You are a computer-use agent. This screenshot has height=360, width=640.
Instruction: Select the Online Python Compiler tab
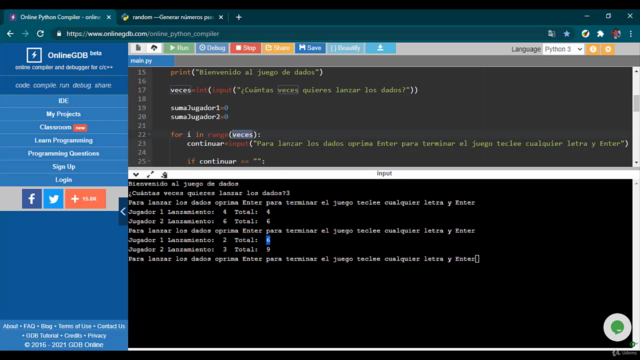pyautogui.click(x=60, y=17)
